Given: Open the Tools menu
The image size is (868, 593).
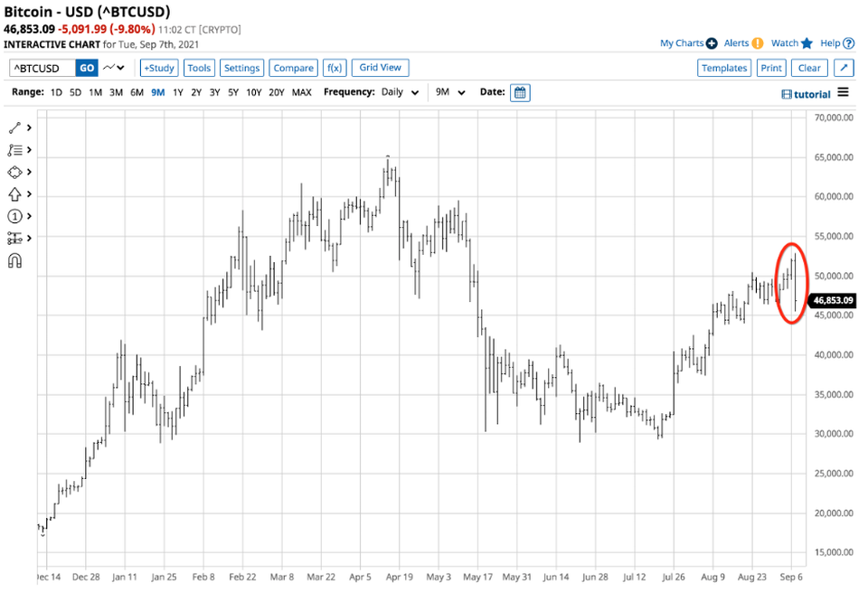Looking at the screenshot, I should click(199, 68).
